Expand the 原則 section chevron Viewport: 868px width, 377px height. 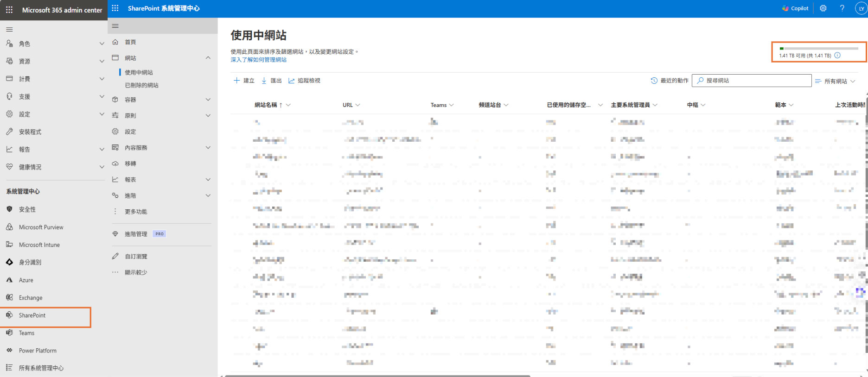click(x=208, y=115)
